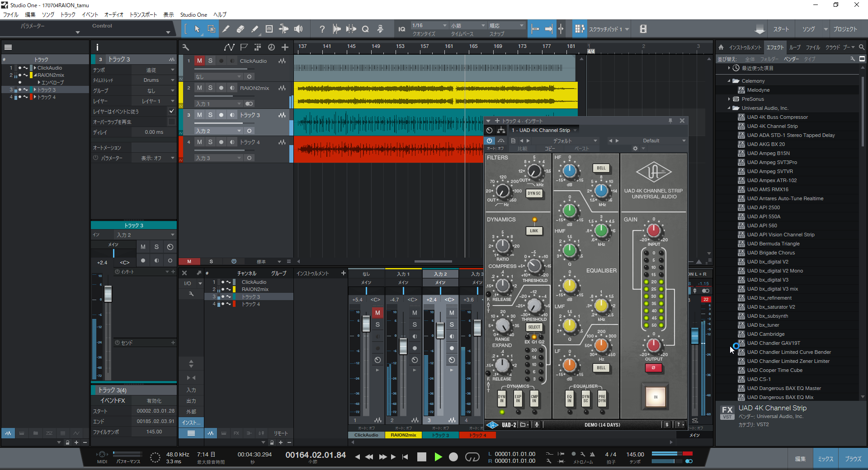Screen dimensions: 868x470
Task: Select the Mute tool
Action: pyautogui.click(x=269, y=29)
